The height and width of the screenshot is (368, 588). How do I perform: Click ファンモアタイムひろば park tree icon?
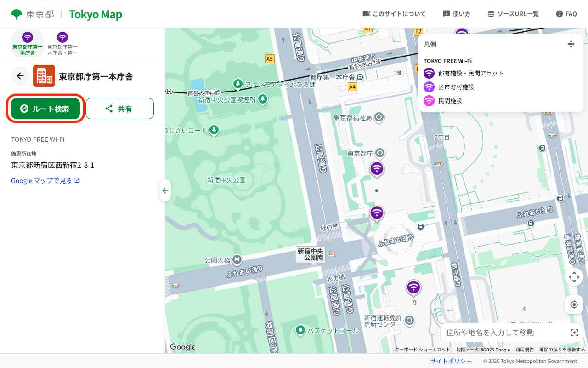pos(237,84)
